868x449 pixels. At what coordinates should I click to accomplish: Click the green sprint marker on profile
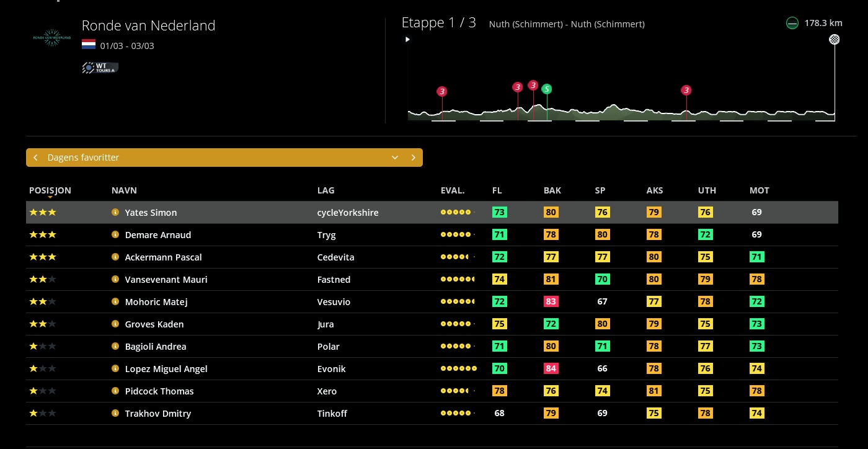(x=546, y=89)
